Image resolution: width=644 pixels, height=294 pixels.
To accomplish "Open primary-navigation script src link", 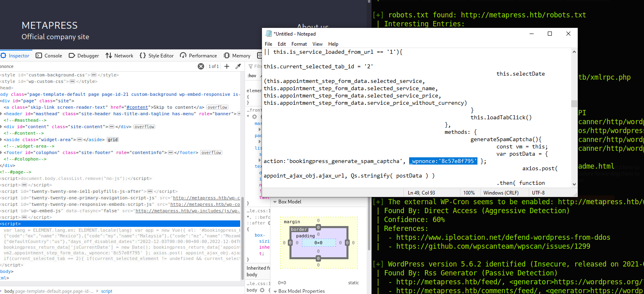I will pyautogui.click(x=207, y=198).
